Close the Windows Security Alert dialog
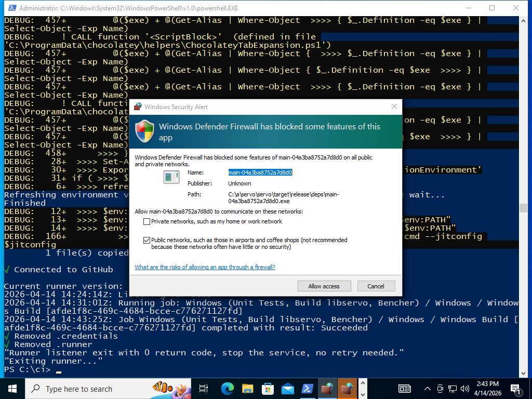Screen dimensions: 532x399 click(x=394, y=107)
